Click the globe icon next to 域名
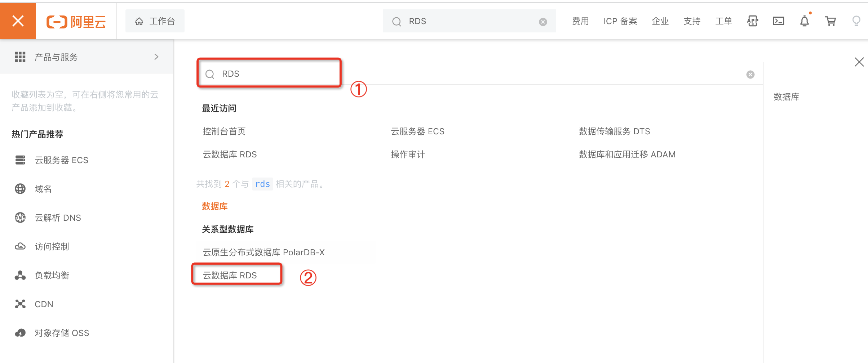The height and width of the screenshot is (363, 868). (20, 189)
